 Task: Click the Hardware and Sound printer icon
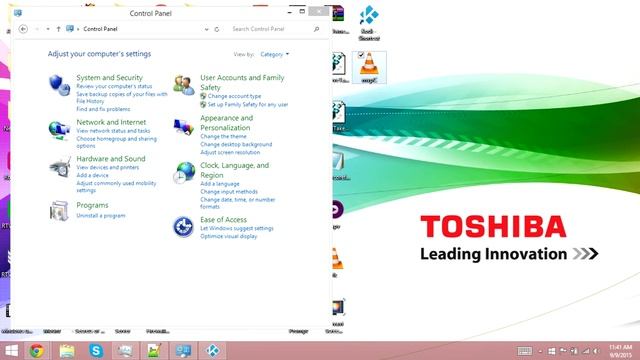pyautogui.click(x=60, y=167)
